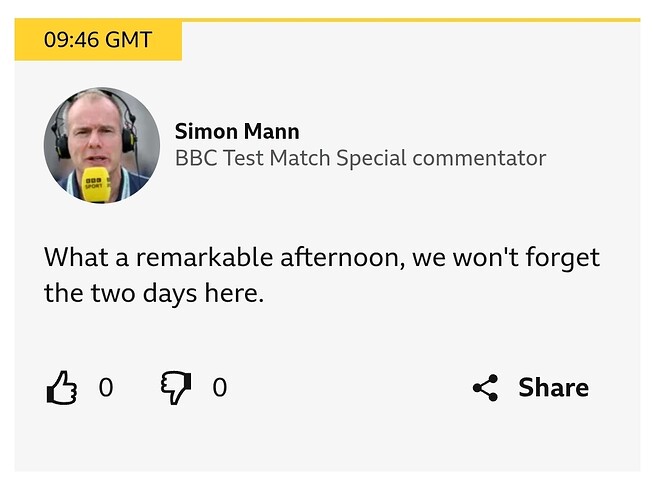Viewport: 654px width, 500px height.
Task: Click the 'What a remarkable afternoon' comment line
Action: 321,257
